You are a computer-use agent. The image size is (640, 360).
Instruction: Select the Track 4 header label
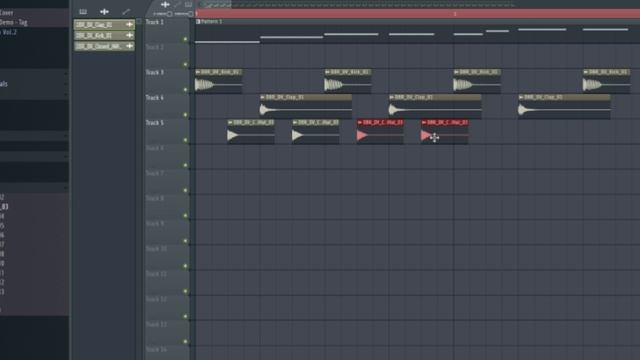(155, 98)
